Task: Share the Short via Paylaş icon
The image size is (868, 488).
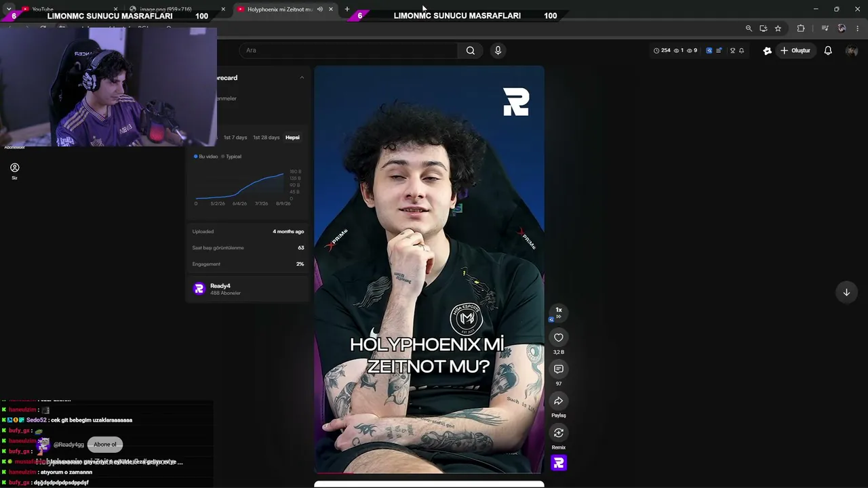Action: point(559,401)
